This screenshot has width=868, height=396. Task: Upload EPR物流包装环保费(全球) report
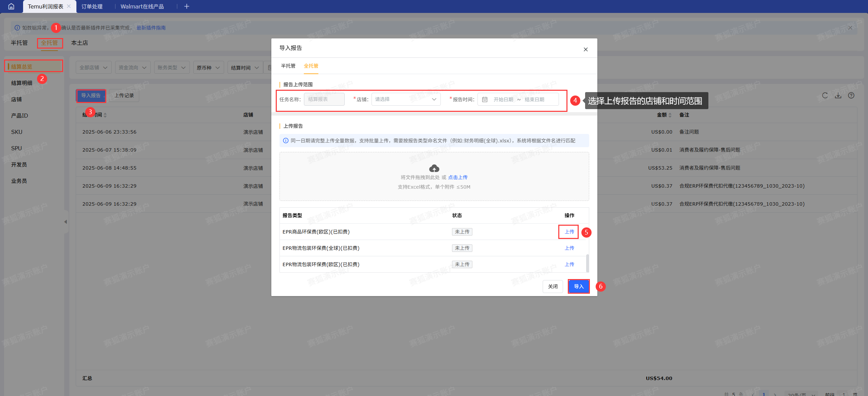569,248
